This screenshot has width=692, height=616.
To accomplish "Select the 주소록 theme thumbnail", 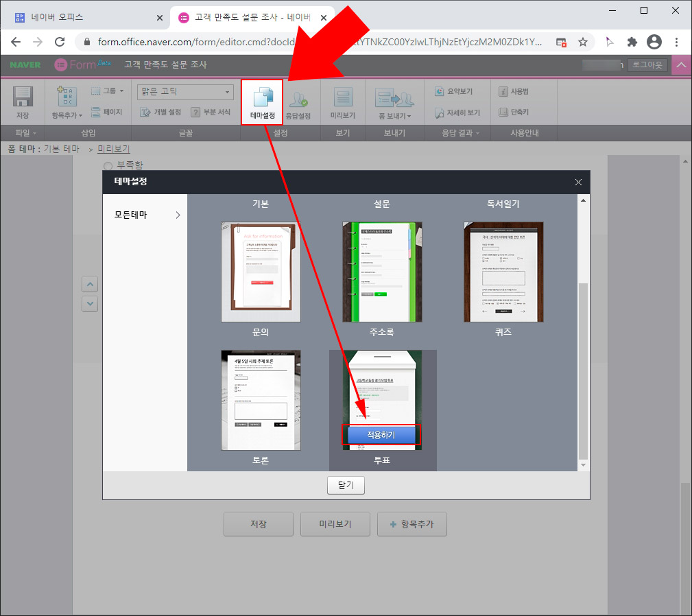I will coord(382,272).
